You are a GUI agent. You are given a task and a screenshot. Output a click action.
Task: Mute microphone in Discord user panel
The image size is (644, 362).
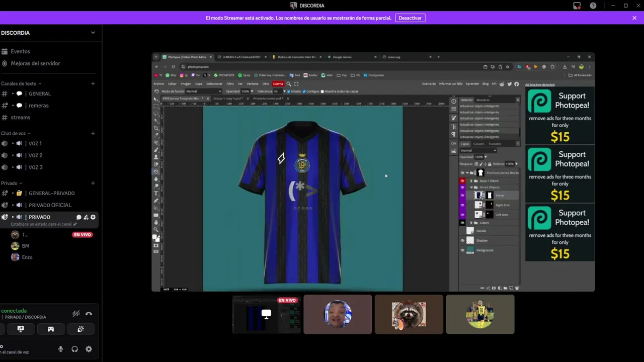pos(60,349)
